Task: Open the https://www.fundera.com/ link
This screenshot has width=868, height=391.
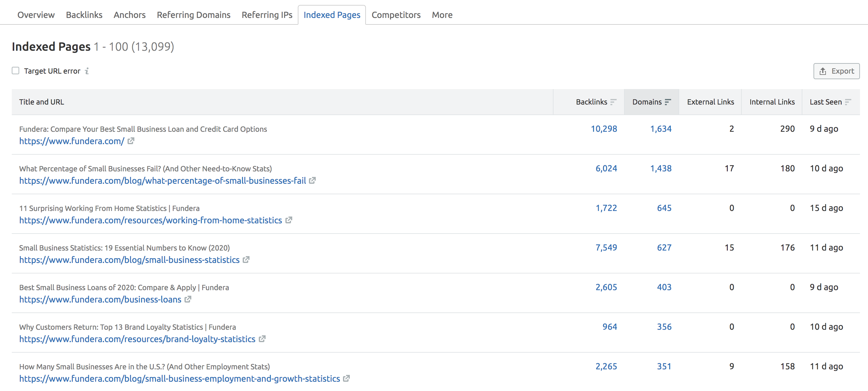Action: [72, 141]
